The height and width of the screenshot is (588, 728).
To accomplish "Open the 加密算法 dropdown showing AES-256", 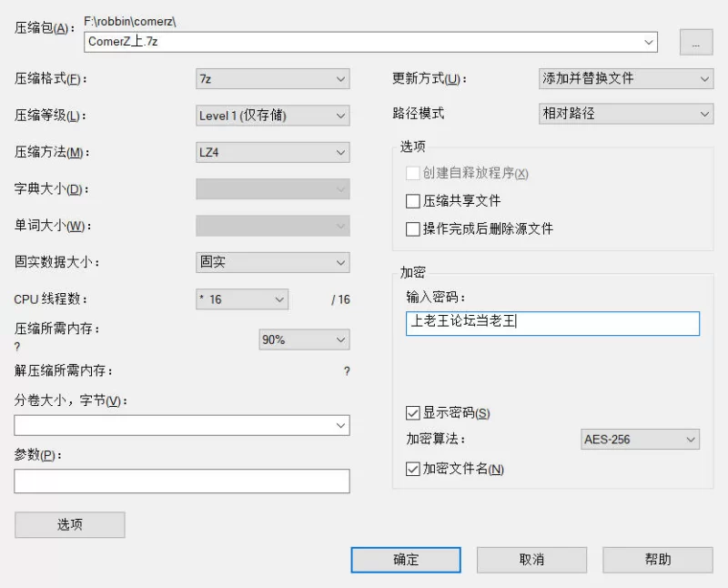I will click(640, 440).
